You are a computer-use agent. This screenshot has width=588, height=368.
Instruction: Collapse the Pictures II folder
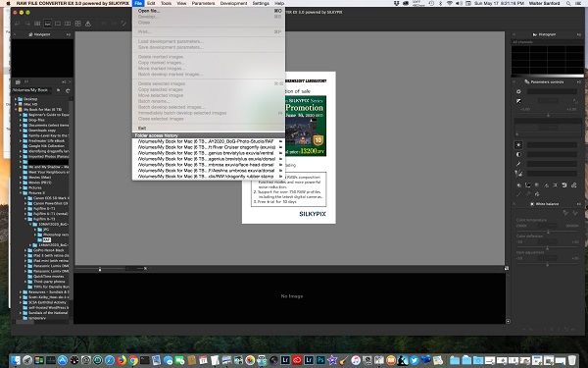click(21, 192)
